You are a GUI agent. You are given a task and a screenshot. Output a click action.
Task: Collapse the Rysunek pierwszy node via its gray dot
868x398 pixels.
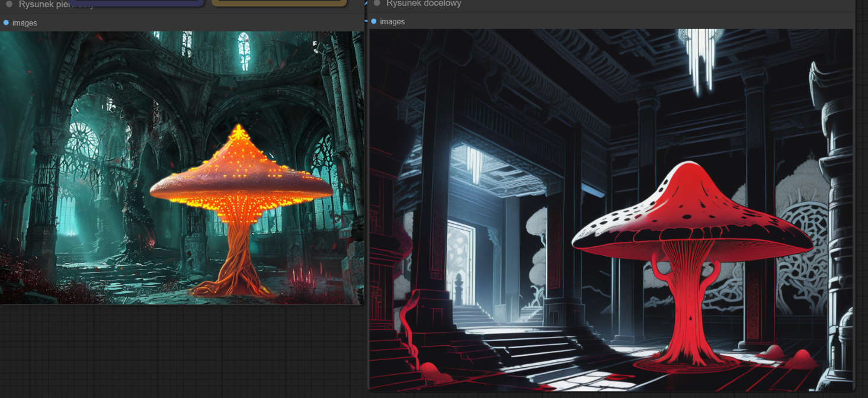[x=9, y=4]
